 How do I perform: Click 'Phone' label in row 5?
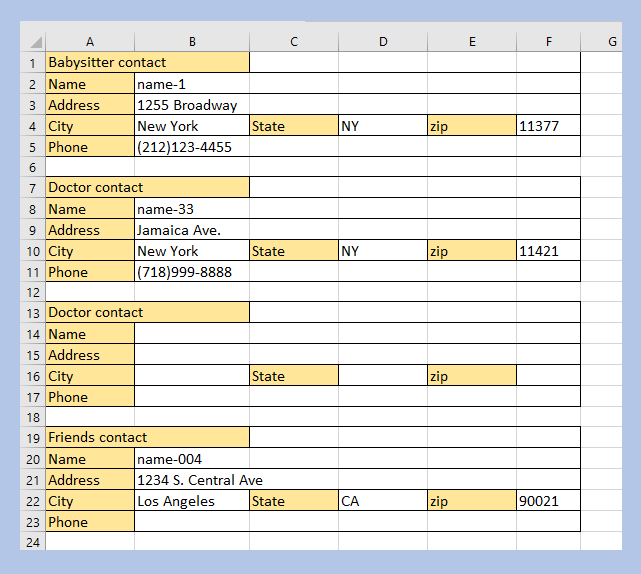[x=90, y=146]
